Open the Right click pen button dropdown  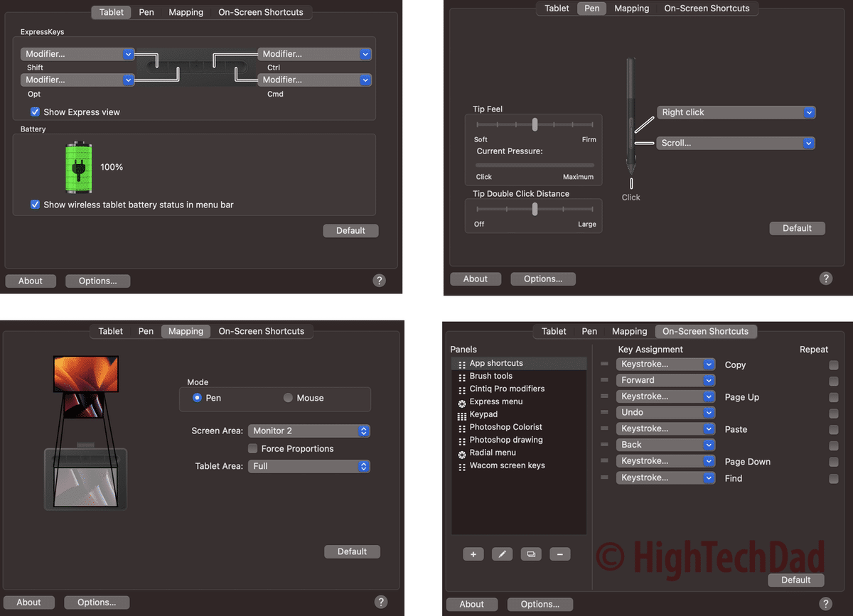point(736,112)
